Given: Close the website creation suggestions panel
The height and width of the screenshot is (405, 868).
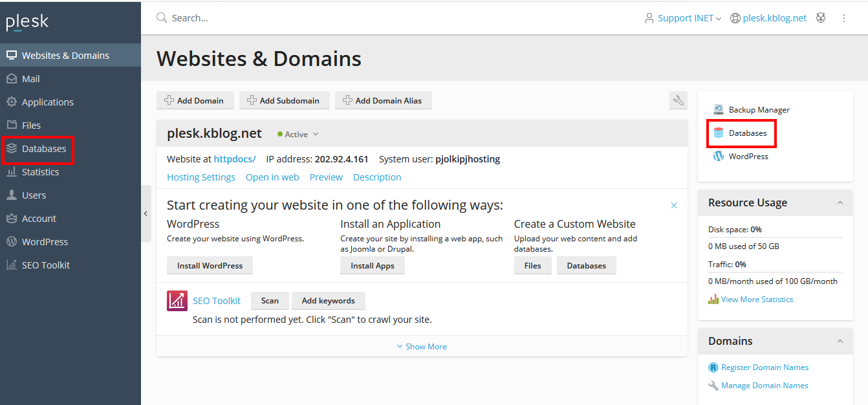Looking at the screenshot, I should coord(674,206).
